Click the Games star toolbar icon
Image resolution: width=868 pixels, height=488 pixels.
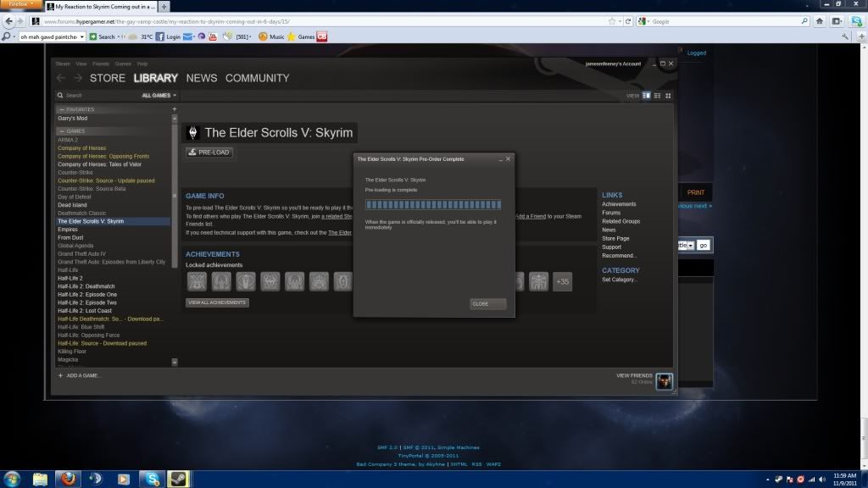coord(292,36)
